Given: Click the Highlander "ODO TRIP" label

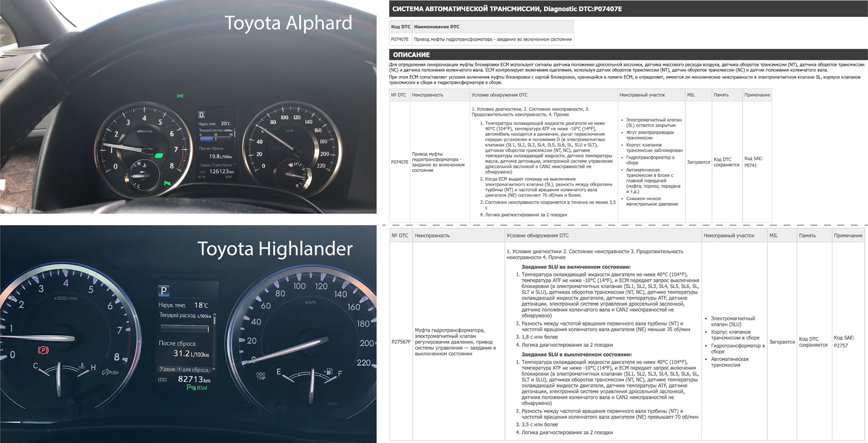Looking at the screenshot, I should (261, 376).
